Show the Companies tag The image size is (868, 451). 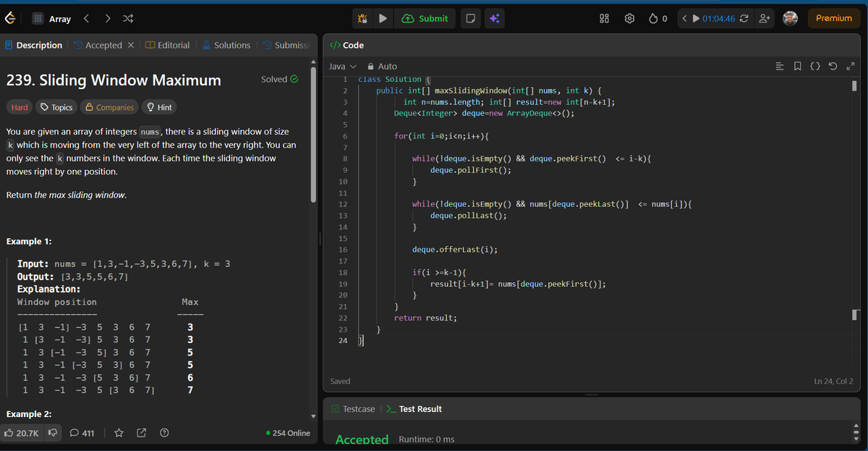pos(110,107)
